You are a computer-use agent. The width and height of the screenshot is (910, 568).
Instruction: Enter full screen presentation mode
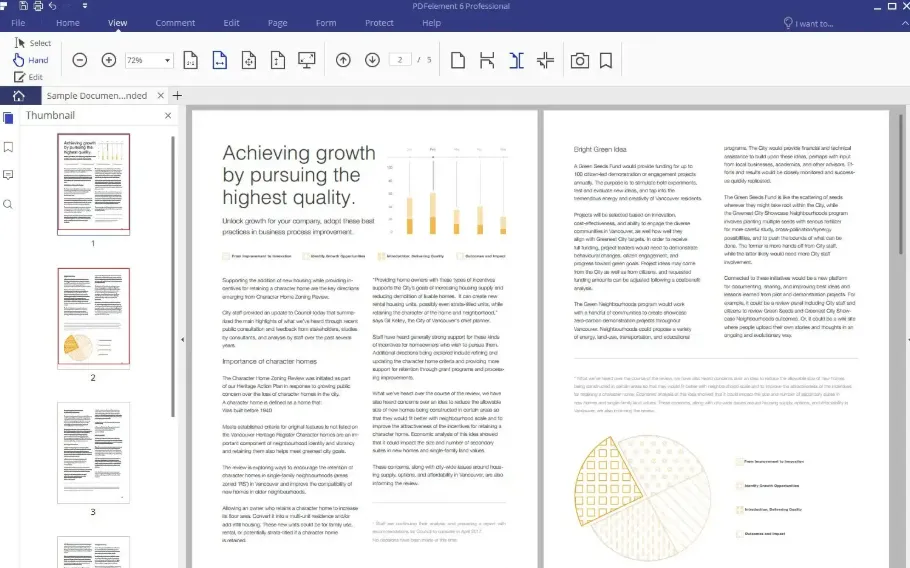tap(306, 60)
